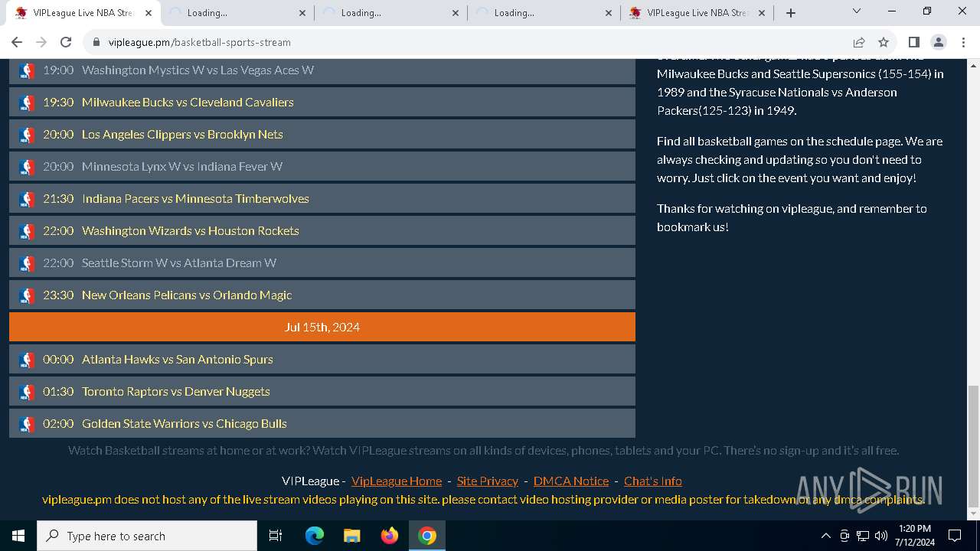Open Milwaukee Bucks vs Cleveland Cavaliers stream
This screenshot has width=980, height=551.
click(188, 103)
